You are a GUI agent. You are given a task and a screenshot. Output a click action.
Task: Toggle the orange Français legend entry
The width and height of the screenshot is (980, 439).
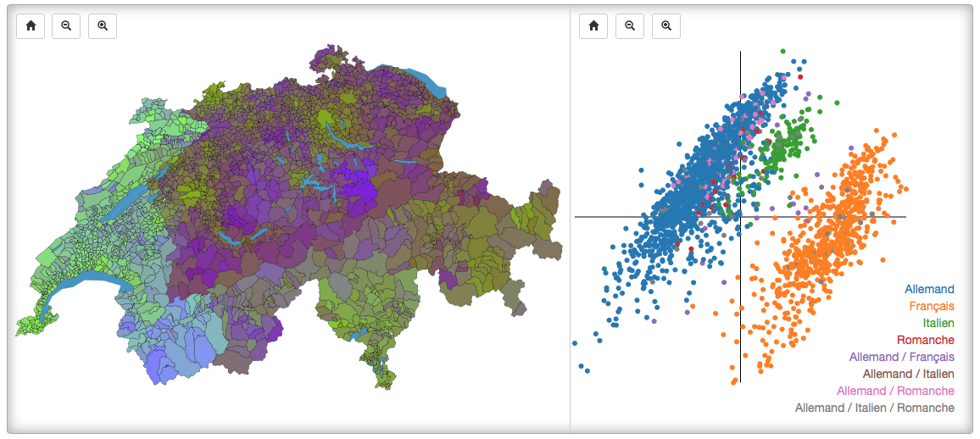coord(931,306)
